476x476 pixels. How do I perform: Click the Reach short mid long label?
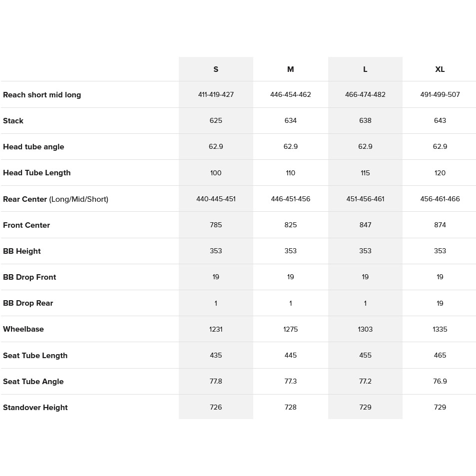click(42, 95)
